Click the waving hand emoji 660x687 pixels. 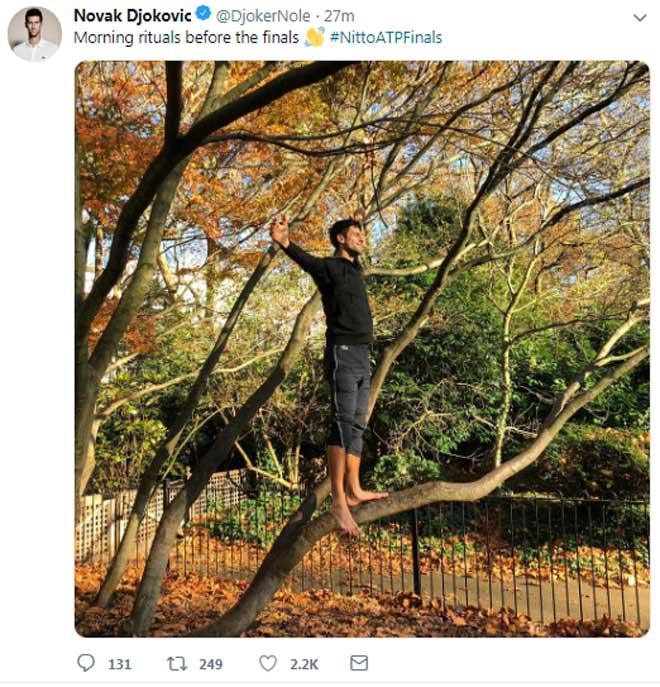315,37
